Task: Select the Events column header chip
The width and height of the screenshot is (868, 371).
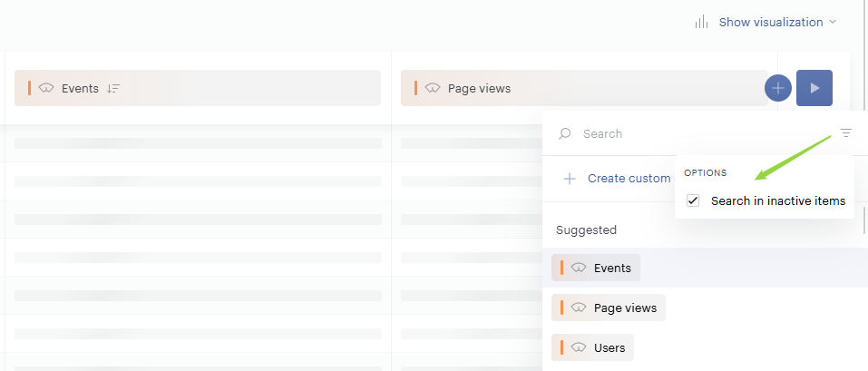Action: click(x=198, y=88)
